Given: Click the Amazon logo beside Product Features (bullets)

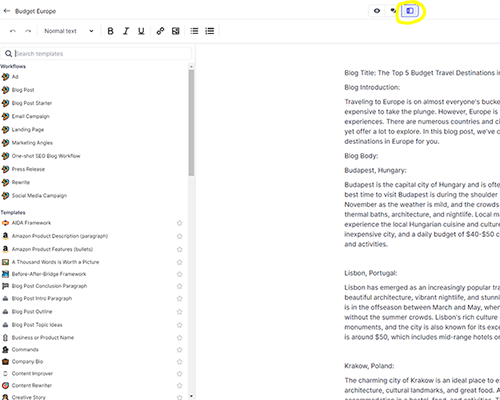Looking at the screenshot, I should click(5, 249).
